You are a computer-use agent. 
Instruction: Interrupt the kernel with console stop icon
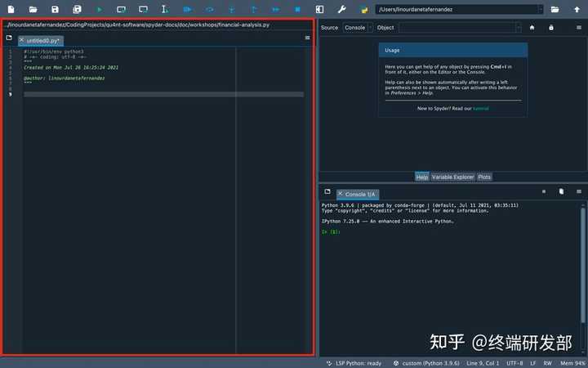coord(544,191)
